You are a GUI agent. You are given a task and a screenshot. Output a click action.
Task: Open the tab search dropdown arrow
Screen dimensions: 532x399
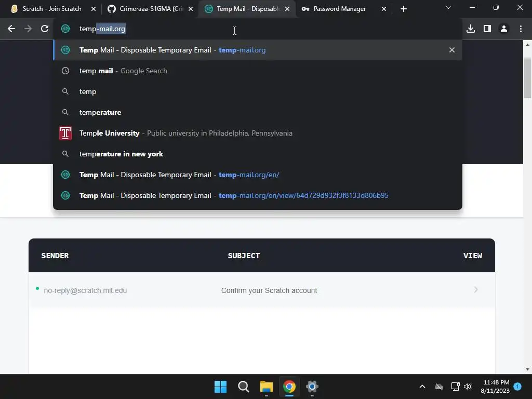[x=448, y=7]
